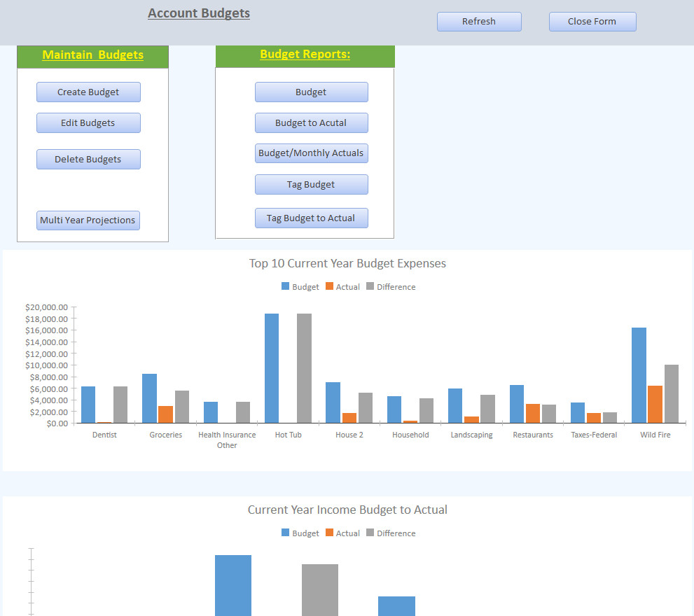Click the House 2 axis label
Viewport: 694px width, 616px height.
(349, 435)
